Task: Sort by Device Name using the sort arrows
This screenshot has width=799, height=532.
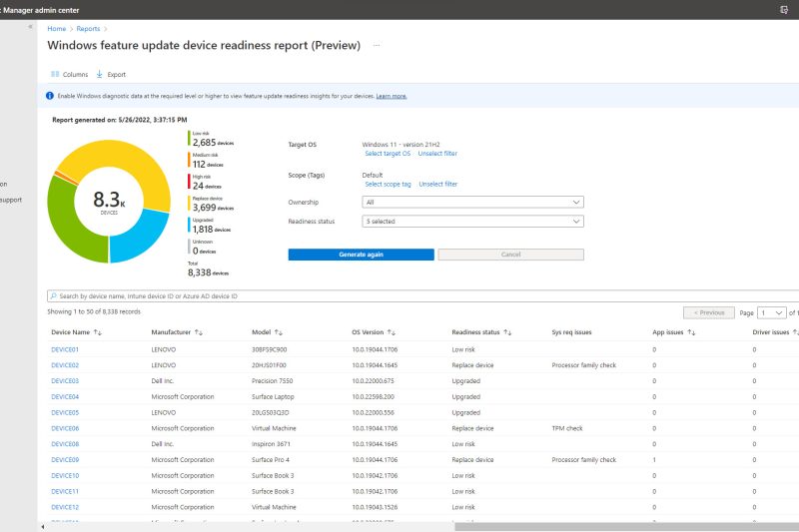Action: (98, 332)
